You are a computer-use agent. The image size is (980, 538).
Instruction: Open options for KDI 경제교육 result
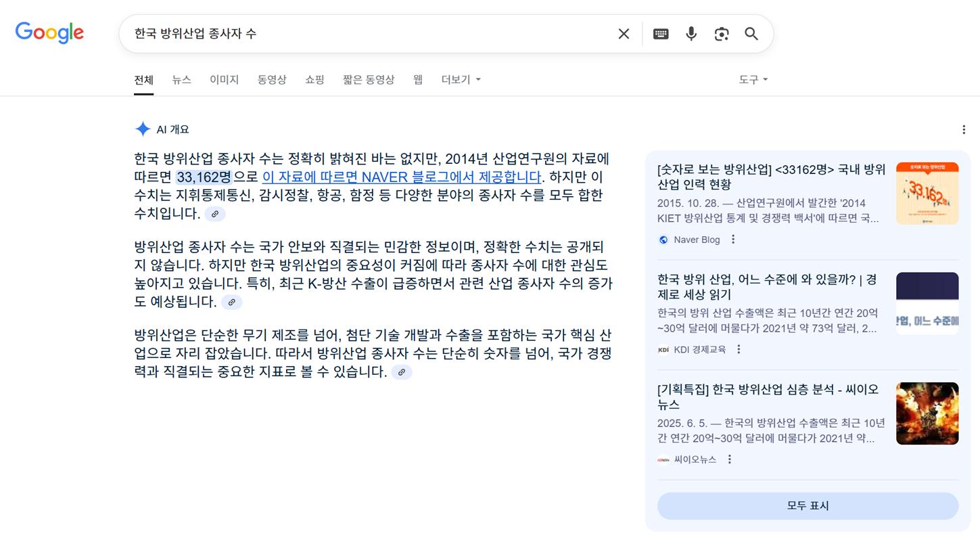[739, 349]
